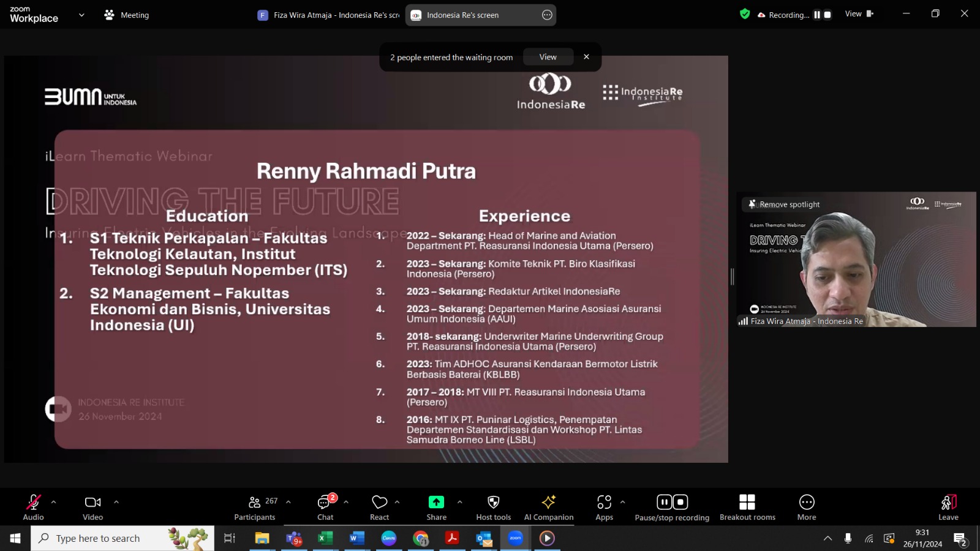Click the microphone tray icon
The image size is (980, 551).
848,538
